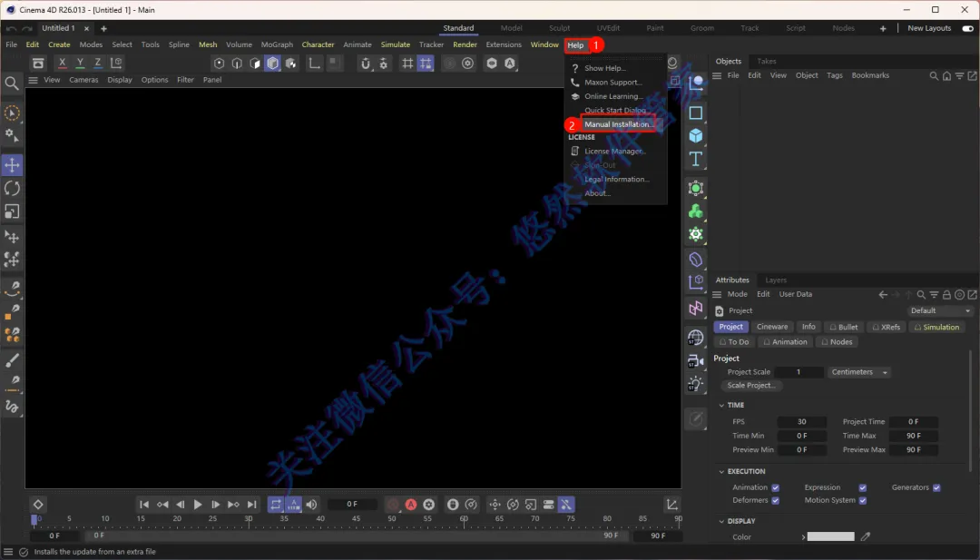Choose About from Help menu

click(597, 193)
